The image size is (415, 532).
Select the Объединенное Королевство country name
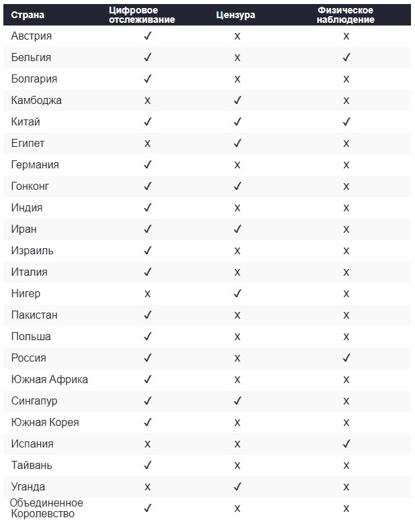46,508
